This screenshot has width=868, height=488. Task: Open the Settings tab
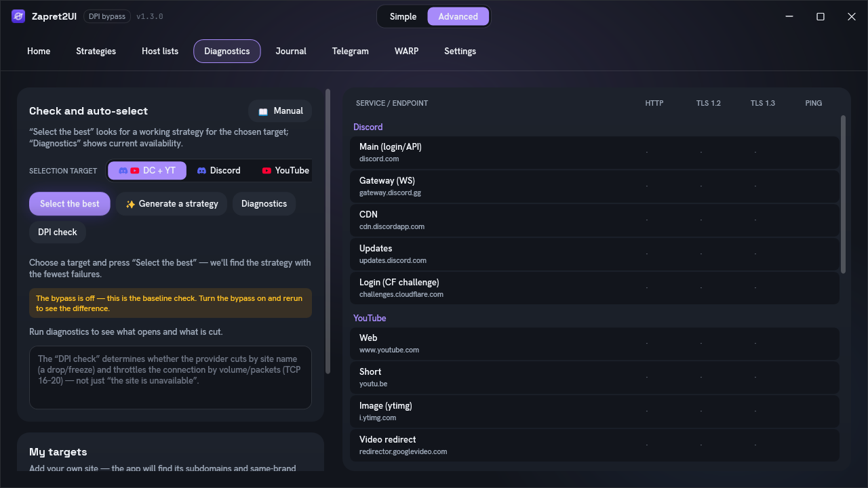click(460, 52)
